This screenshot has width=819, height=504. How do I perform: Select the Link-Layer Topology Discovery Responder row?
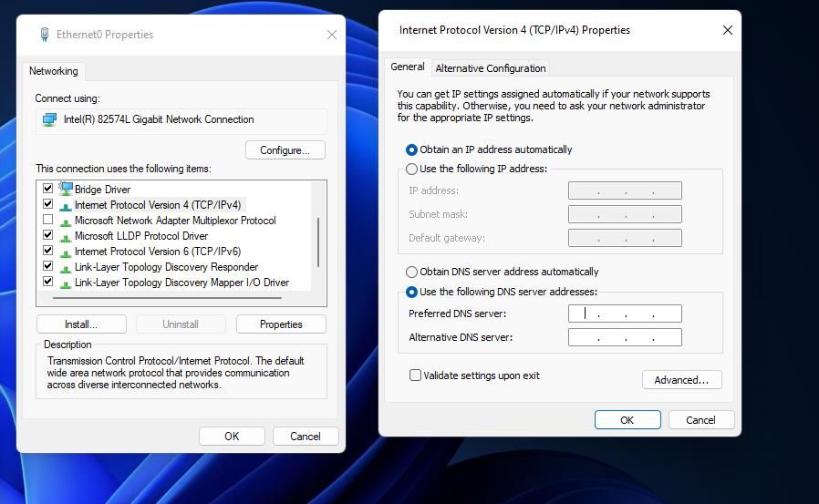pyautogui.click(x=166, y=267)
